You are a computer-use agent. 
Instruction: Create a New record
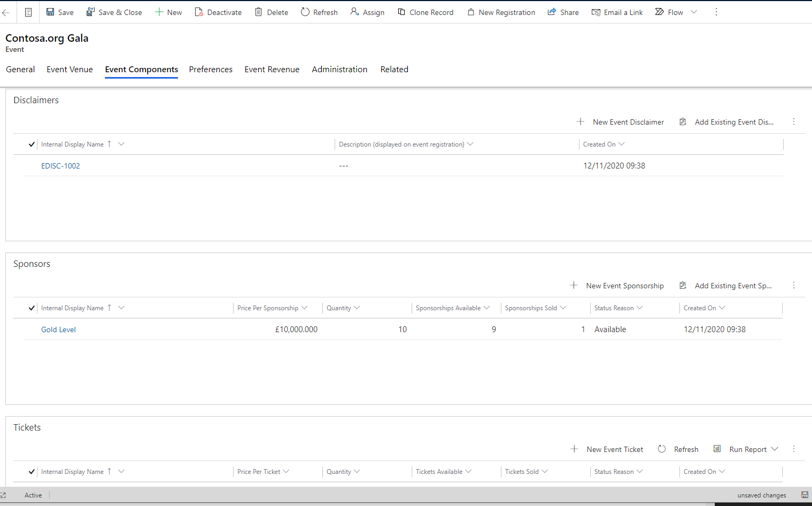pos(168,12)
